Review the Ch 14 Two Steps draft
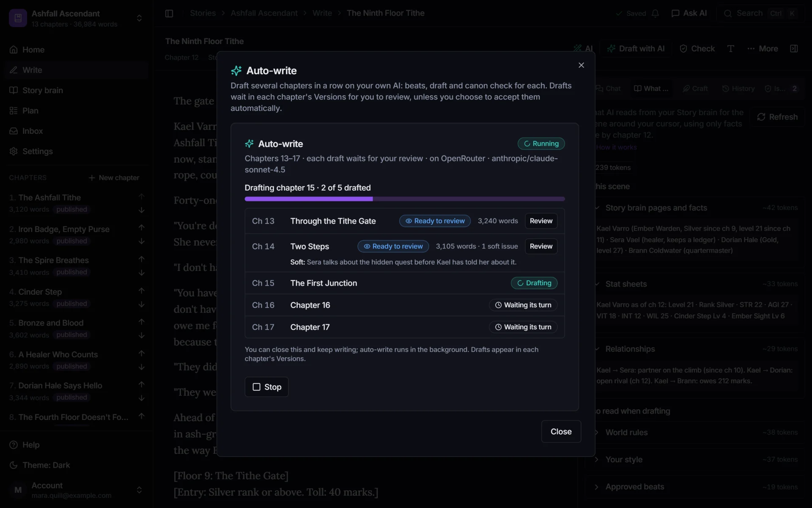Screen dimensions: 812x508 click(x=541, y=246)
